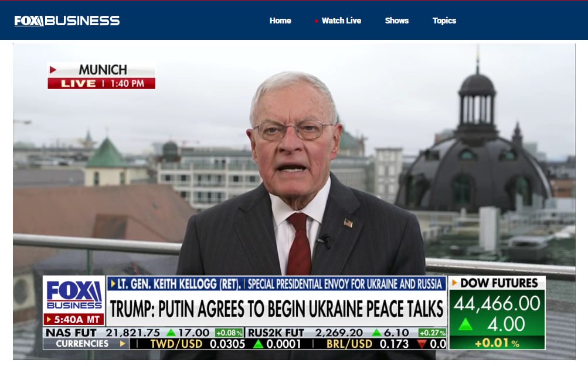Click the red LIVE 1:40 PM badge
588x366 pixels.
(101, 83)
